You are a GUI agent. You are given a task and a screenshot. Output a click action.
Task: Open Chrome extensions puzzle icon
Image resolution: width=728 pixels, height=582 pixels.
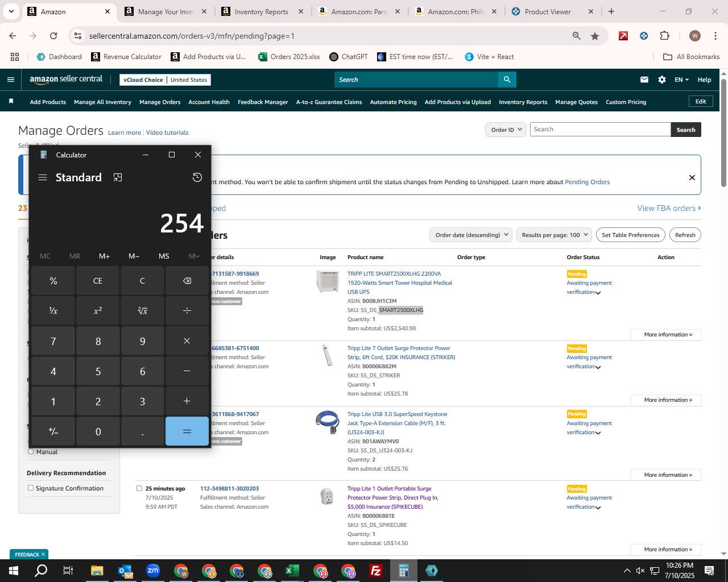[x=664, y=36]
